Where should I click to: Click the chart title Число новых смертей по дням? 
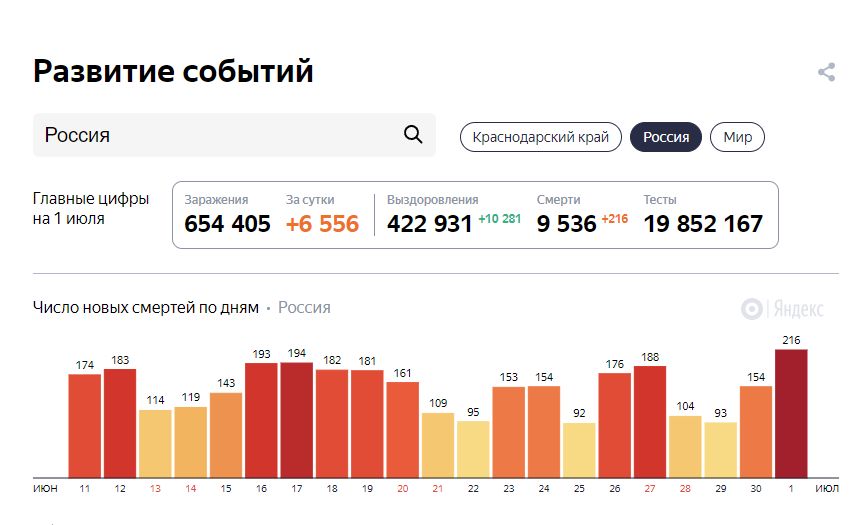146,308
